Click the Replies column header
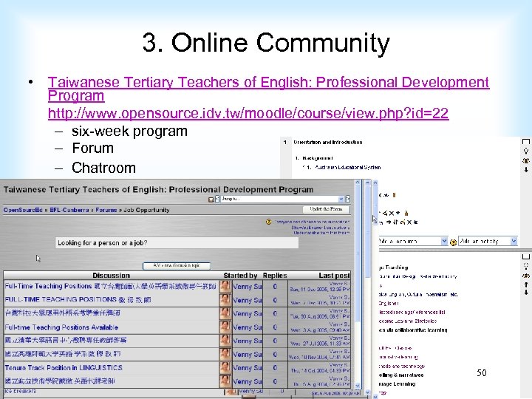This screenshot has width=532, height=399. click(275, 276)
